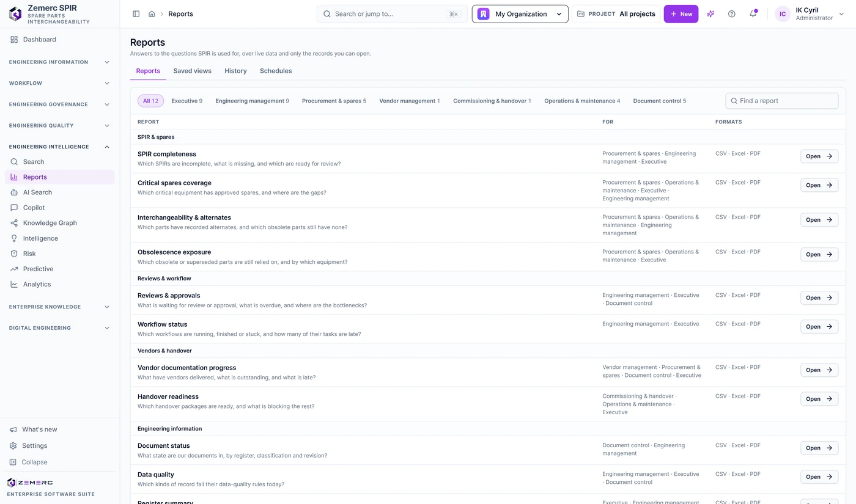The width and height of the screenshot is (856, 504).
Task: Open the My Organization dropdown
Action: click(520, 14)
